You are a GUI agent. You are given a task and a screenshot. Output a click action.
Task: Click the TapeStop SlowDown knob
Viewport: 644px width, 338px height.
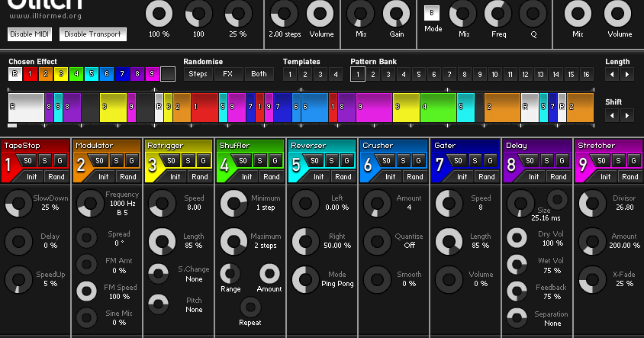18,203
